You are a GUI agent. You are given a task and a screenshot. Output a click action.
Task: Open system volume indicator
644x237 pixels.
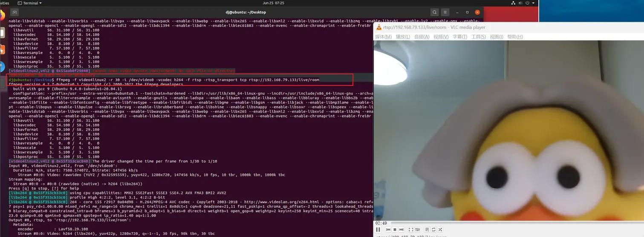pyautogui.click(x=520, y=3)
